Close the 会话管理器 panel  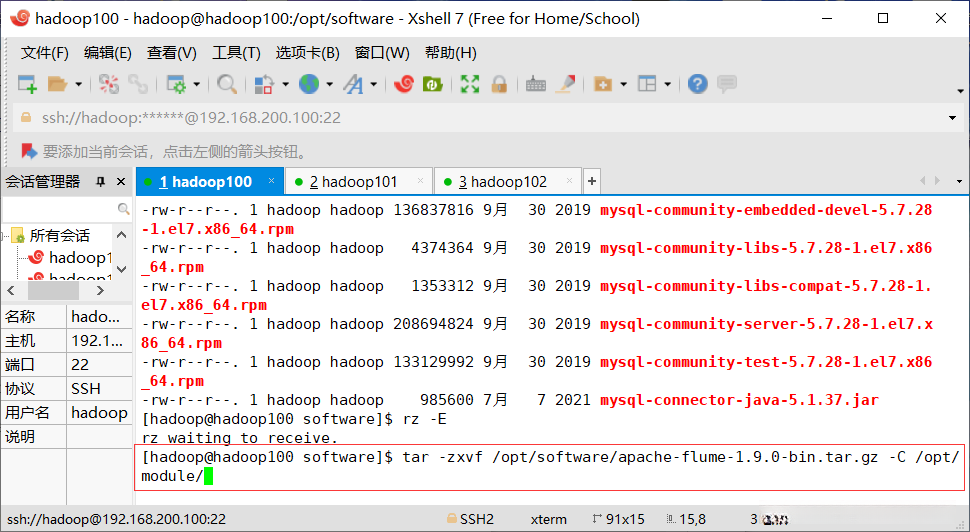tap(121, 182)
